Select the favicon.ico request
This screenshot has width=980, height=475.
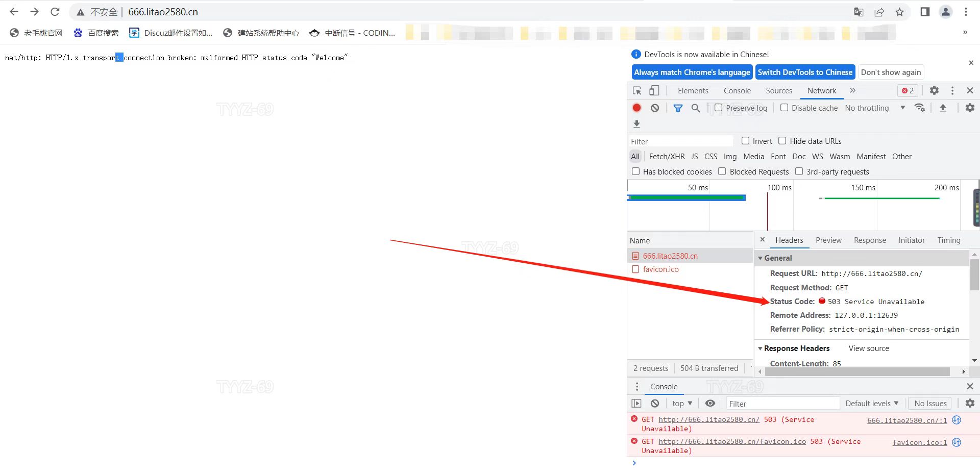pyautogui.click(x=660, y=269)
